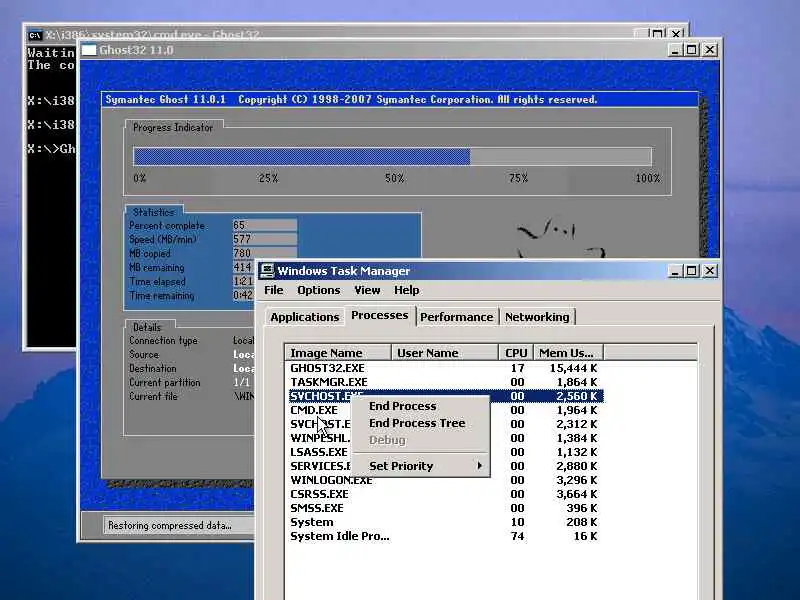Sort by User Name column header

(x=444, y=353)
